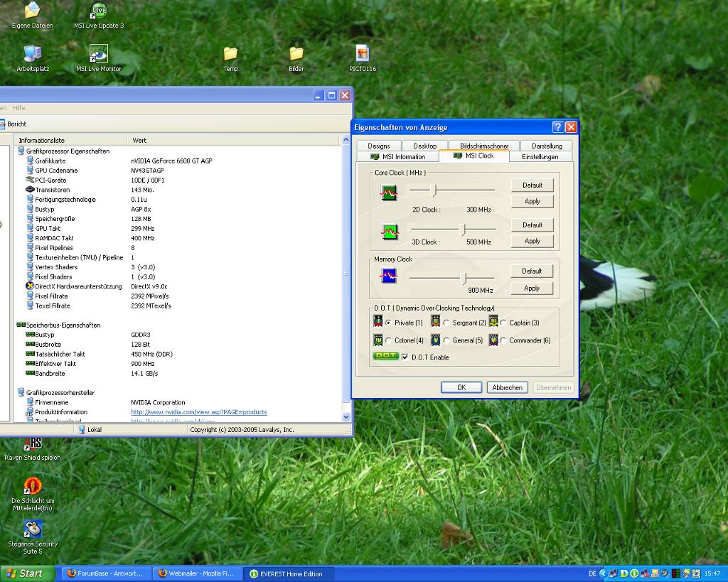Click the Sergeant rank badge icon
Image resolution: width=728 pixels, height=582 pixels.
click(436, 321)
